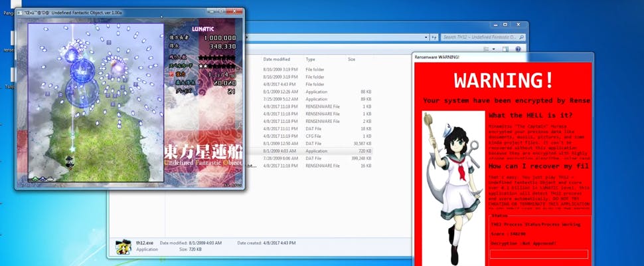
Task: Click the TH12 Process Status line in Rensenware
Action: (x=536, y=225)
